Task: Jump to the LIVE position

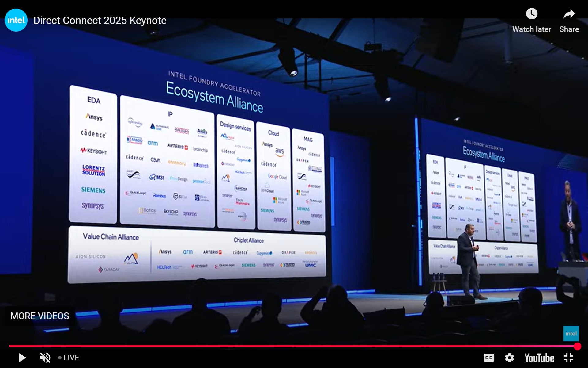Action: tap(69, 358)
